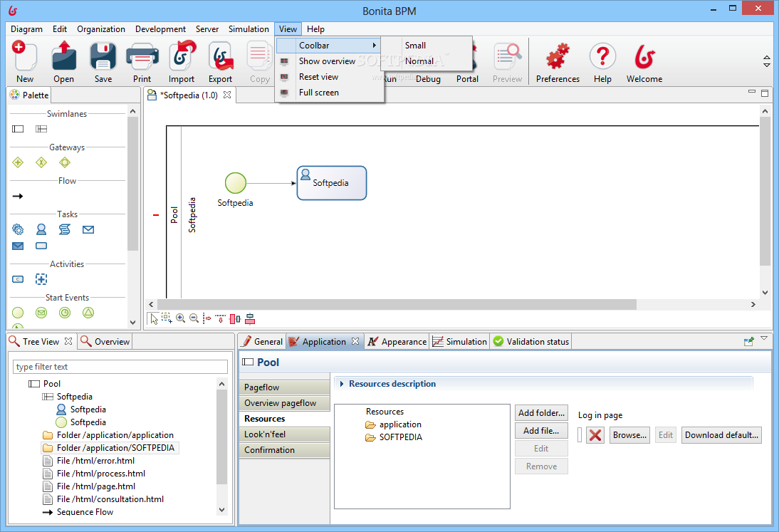Image resolution: width=779 pixels, height=532 pixels.
Task: Open Help with the question mark icon
Action: pyautogui.click(x=602, y=56)
